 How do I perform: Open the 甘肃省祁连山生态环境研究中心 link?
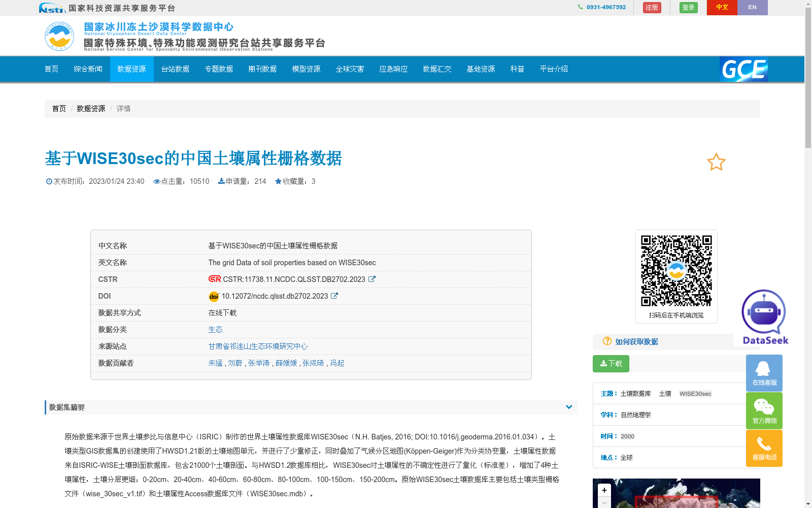tap(258, 346)
